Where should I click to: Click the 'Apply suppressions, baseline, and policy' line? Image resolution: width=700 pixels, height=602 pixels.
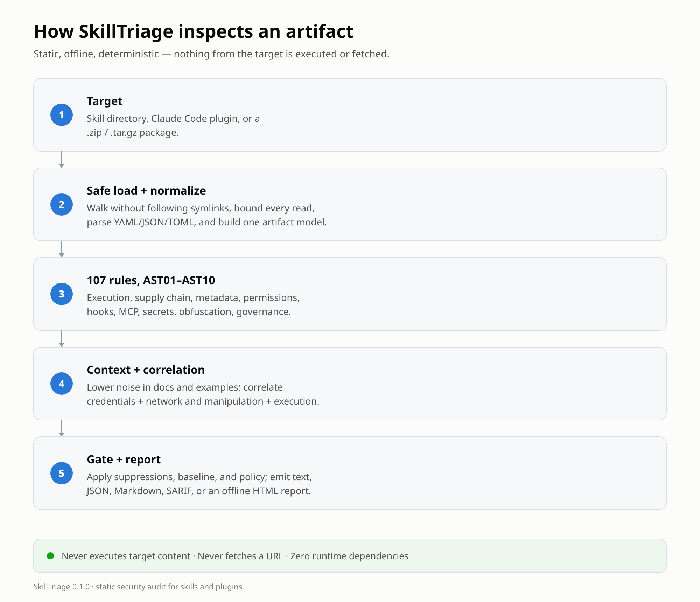coord(199,477)
